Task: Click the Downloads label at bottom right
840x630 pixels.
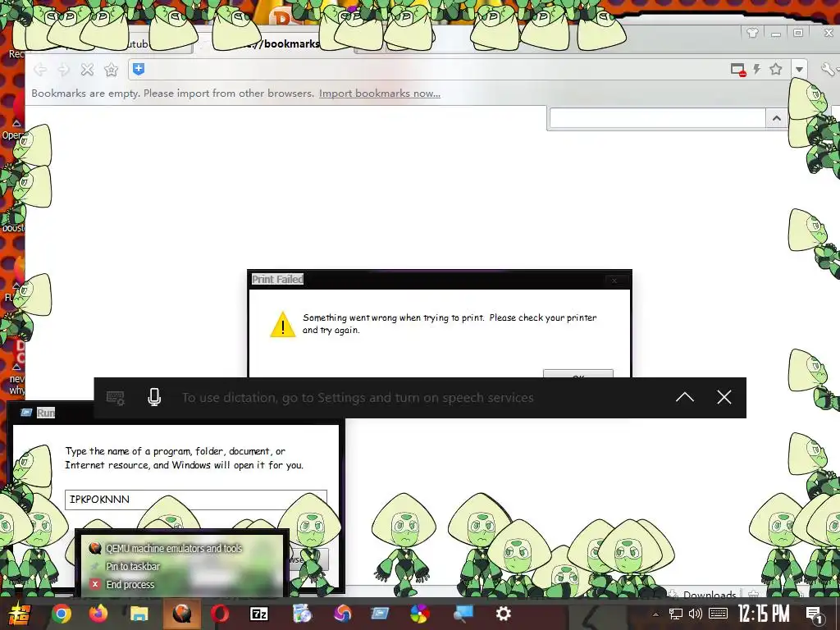Action: coord(710,595)
